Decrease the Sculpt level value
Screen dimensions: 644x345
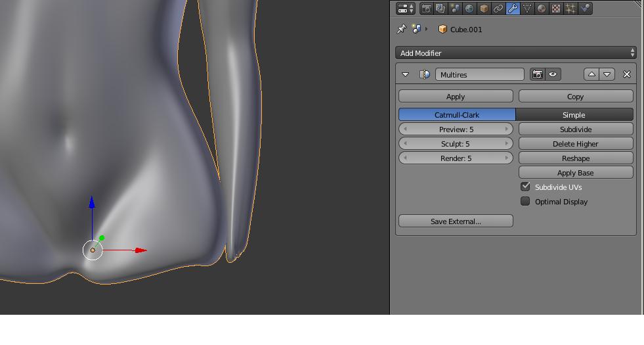[405, 143]
